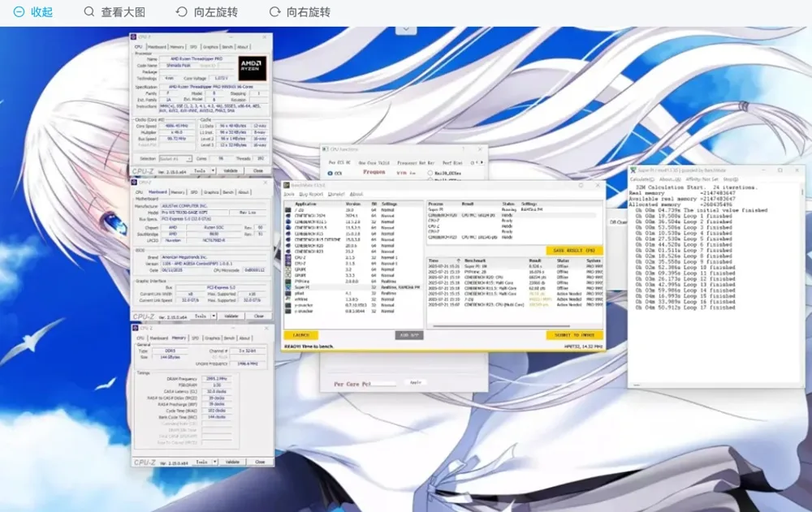This screenshot has width=812, height=512.
Task: Select the Super PI icon in BenchMate's app list
Action: click(x=288, y=286)
